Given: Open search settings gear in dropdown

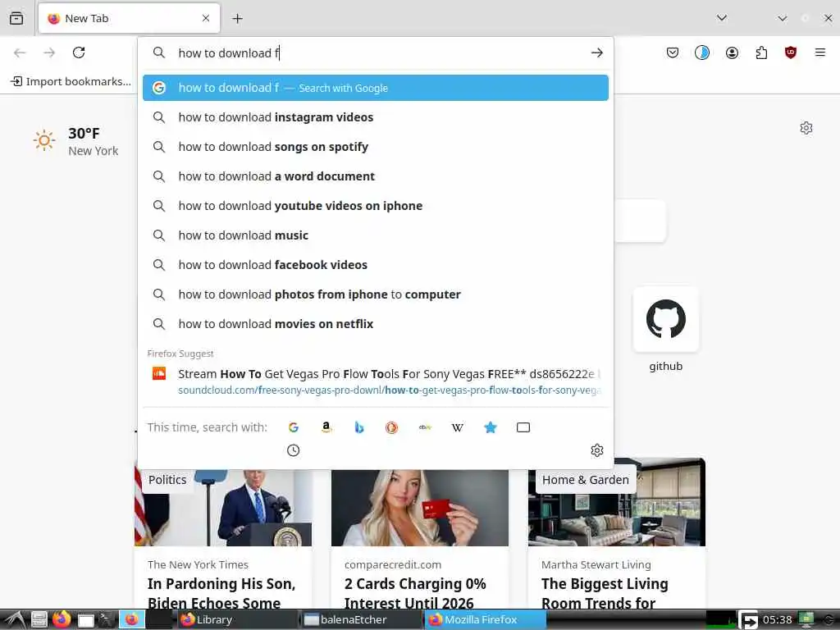Looking at the screenshot, I should [x=597, y=450].
